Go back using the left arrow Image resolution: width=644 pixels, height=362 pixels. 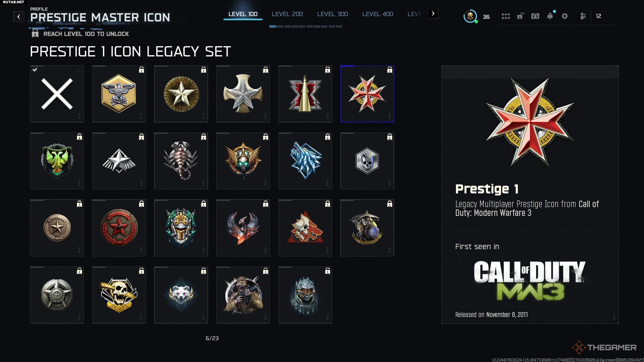click(19, 17)
